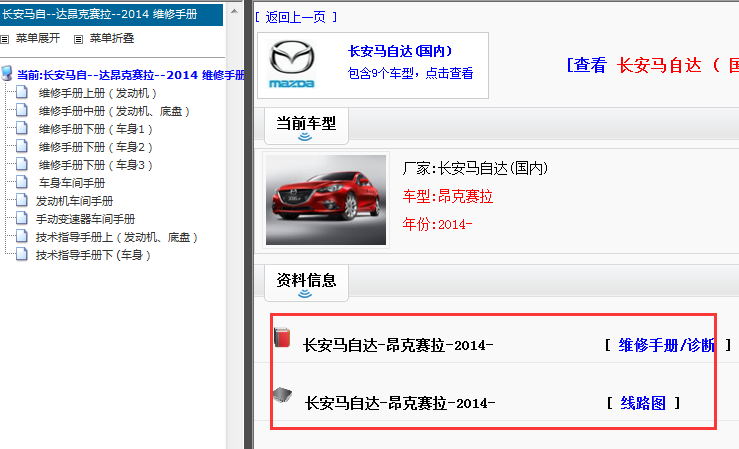739x449 pixels.
Task: Click chevron under 资料信息 tab
Action: pos(305,294)
